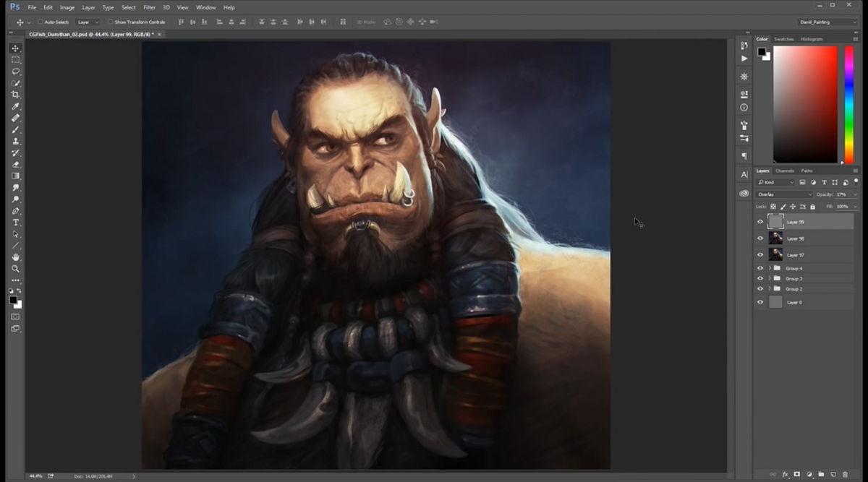Open the Info panel icon
The height and width of the screenshot is (482, 868).
pos(744,108)
